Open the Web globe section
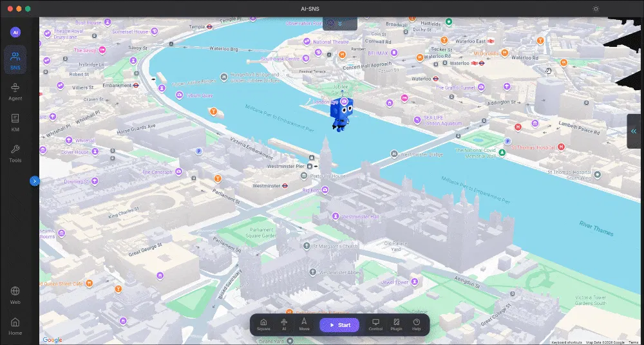The image size is (644, 345). 15,295
